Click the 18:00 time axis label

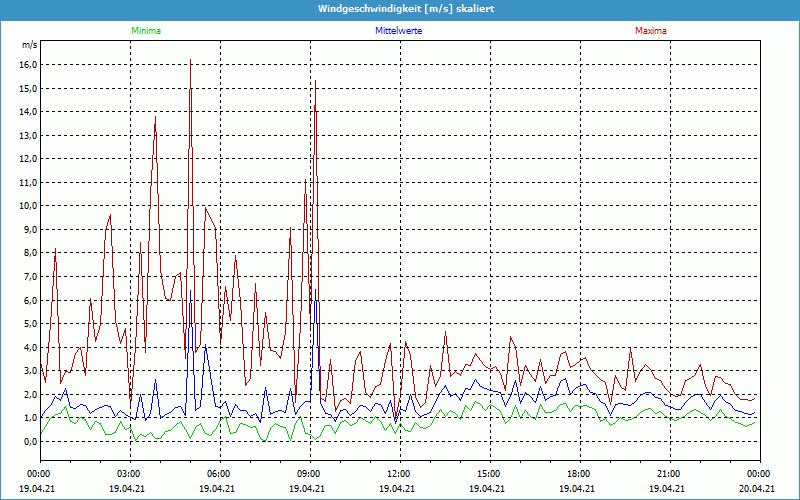577,474
